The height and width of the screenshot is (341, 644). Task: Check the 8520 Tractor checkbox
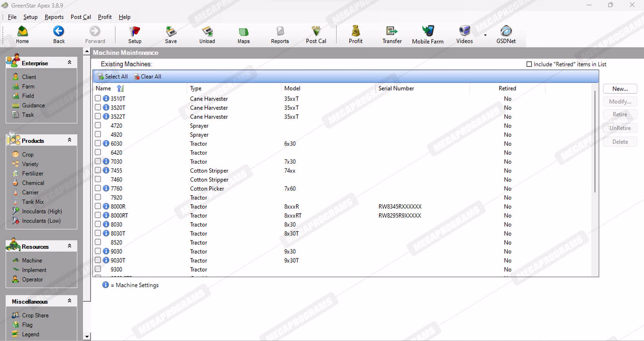[x=98, y=242]
